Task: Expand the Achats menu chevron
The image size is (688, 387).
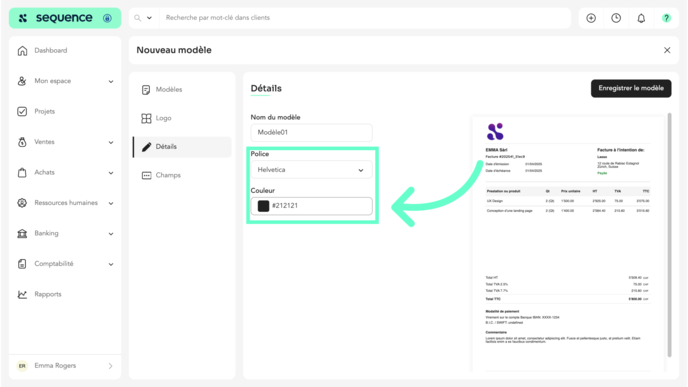Action: click(111, 173)
